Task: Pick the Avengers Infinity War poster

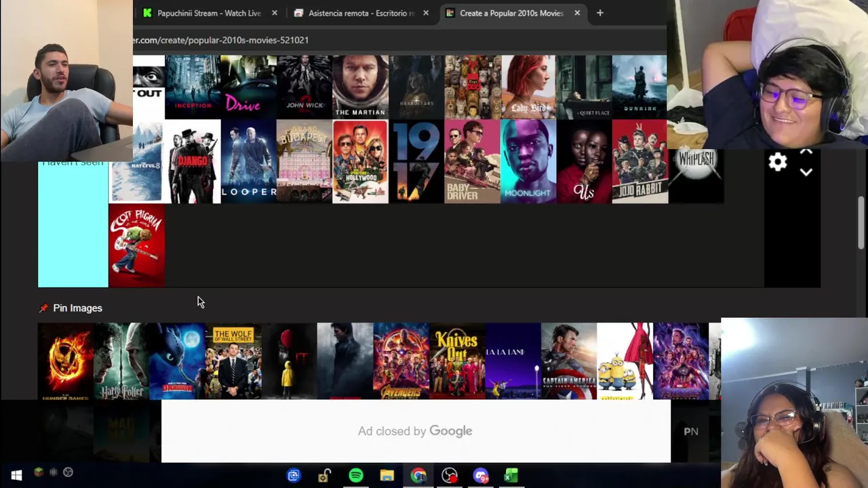Action: [401, 361]
